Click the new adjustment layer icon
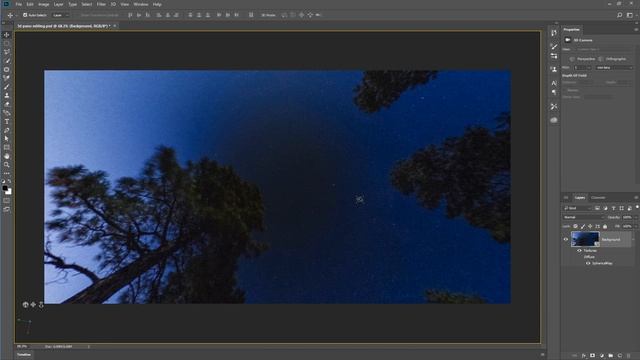This screenshot has height=360, width=640. pos(602,356)
